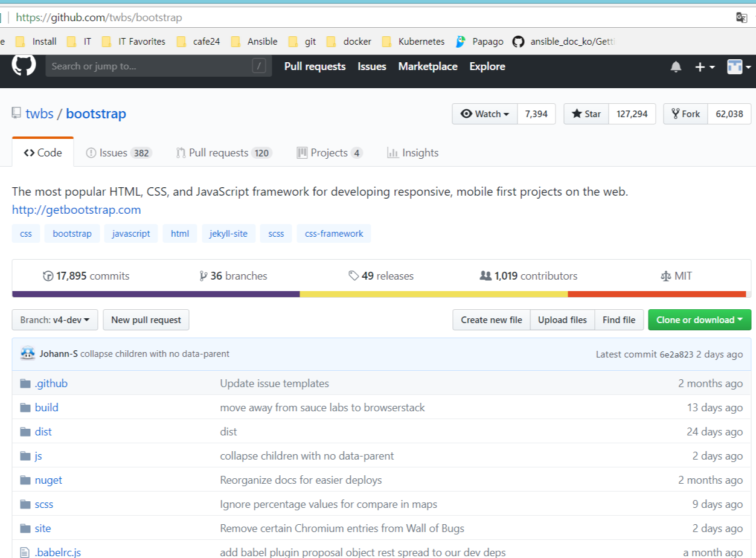View MIT license
756x558 pixels.
pos(676,276)
